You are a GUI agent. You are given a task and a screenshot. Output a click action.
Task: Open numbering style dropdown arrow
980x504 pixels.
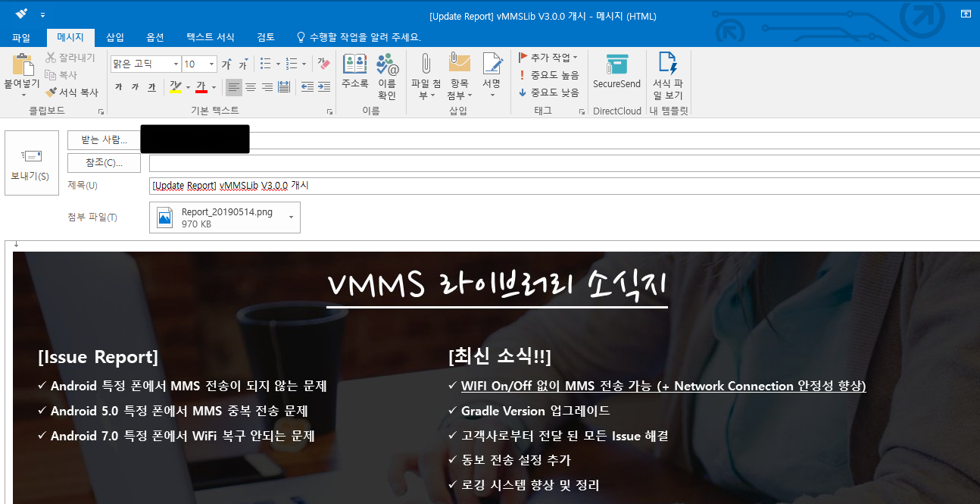[304, 64]
